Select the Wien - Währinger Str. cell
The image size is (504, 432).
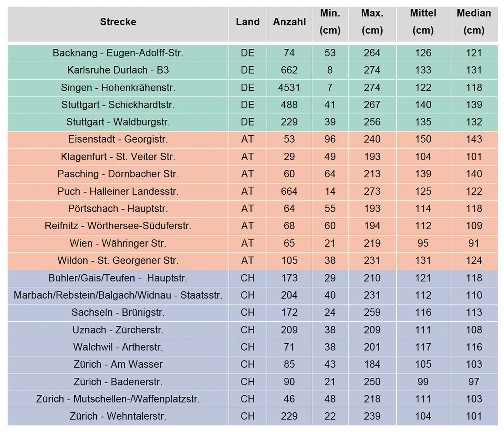118,243
